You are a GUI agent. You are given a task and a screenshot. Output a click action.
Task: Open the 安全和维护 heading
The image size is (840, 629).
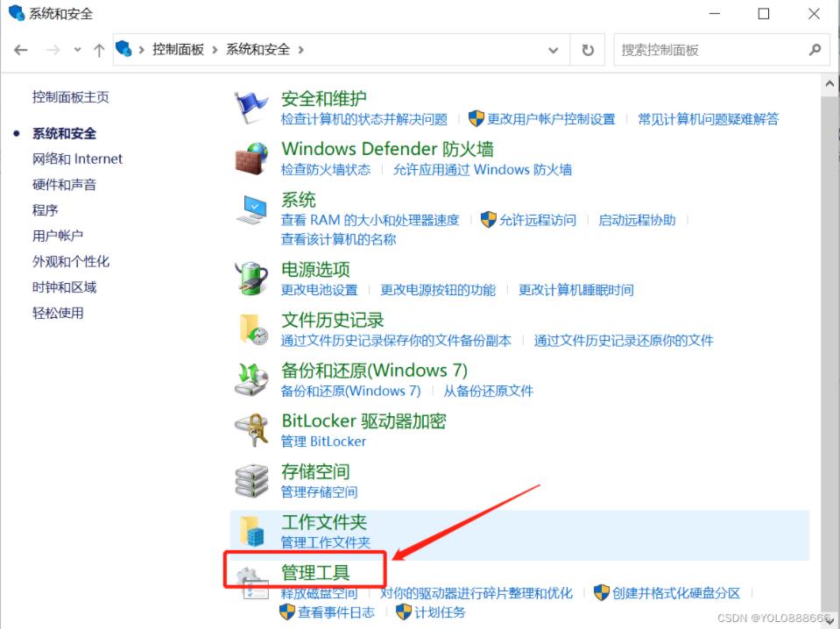coord(323,99)
